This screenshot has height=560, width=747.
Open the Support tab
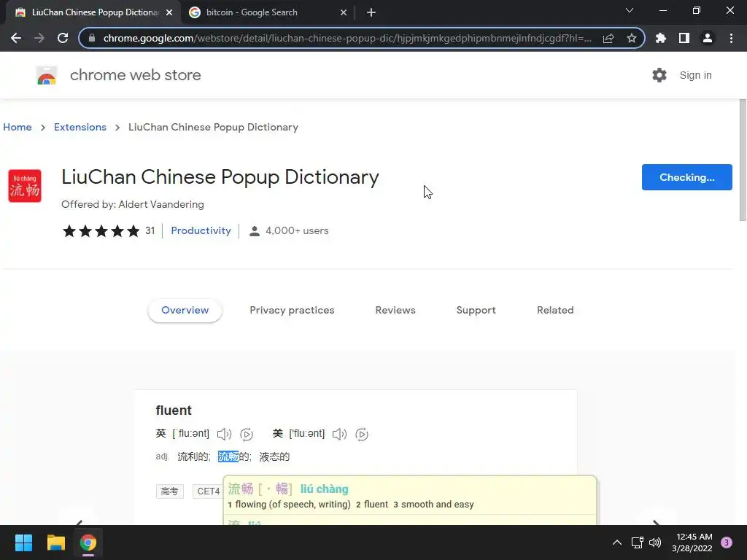[x=476, y=310]
